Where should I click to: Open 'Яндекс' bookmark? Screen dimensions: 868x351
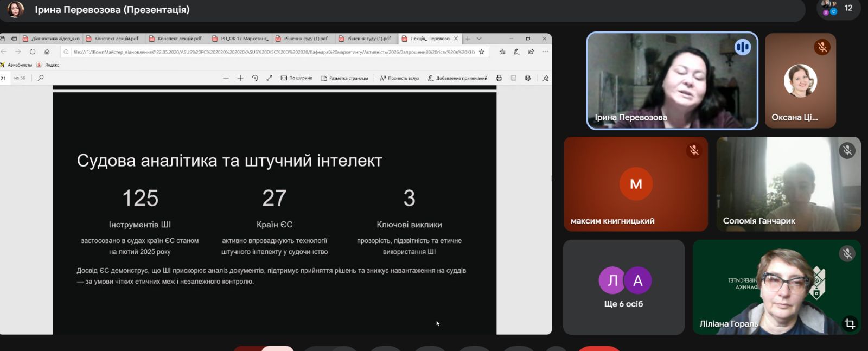coord(48,65)
